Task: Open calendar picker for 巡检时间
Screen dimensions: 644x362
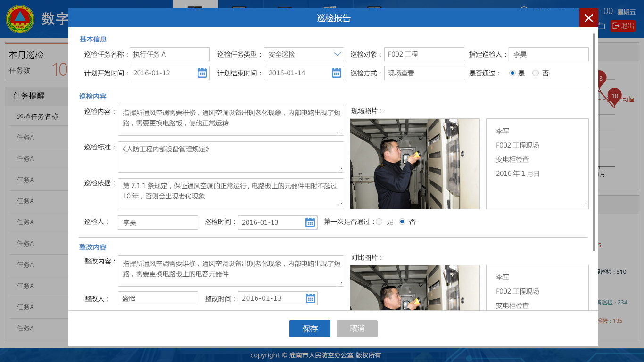Action: 310,222
